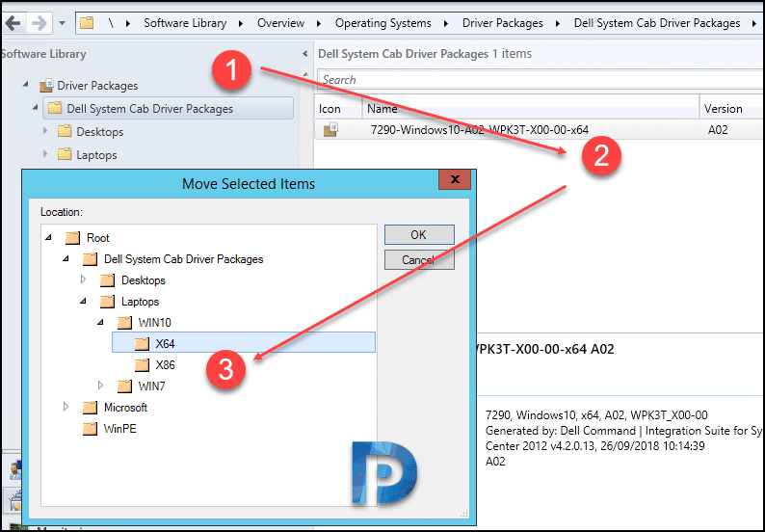Click Desktops folder icon in left tree

click(x=65, y=131)
